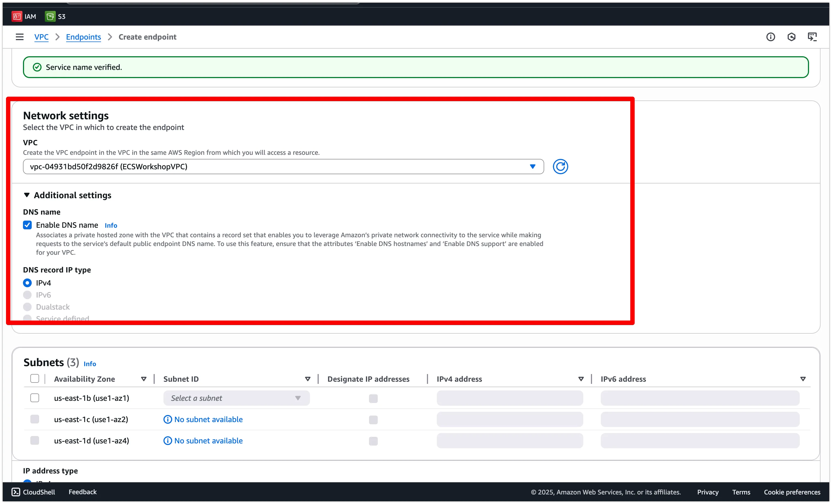Image resolution: width=832 pixels, height=504 pixels.
Task: Click the IAM service shortcut icon
Action: (x=17, y=16)
